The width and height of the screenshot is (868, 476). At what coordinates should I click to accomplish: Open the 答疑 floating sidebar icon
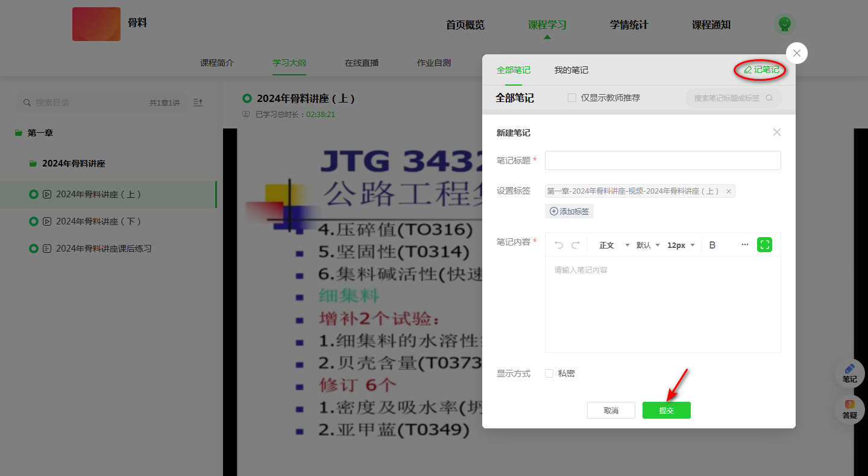click(849, 409)
